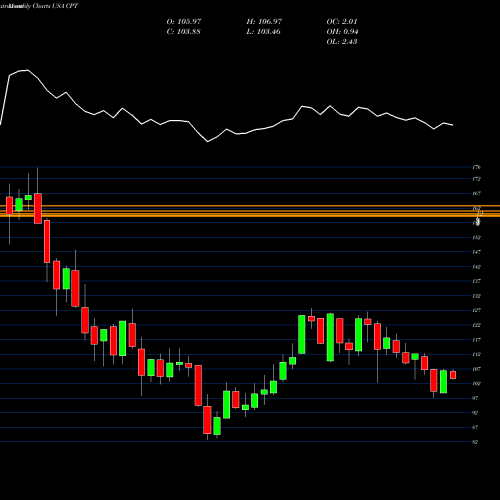Click the 147 price axis label
The height and width of the screenshot is (500, 500).
(x=477, y=252)
